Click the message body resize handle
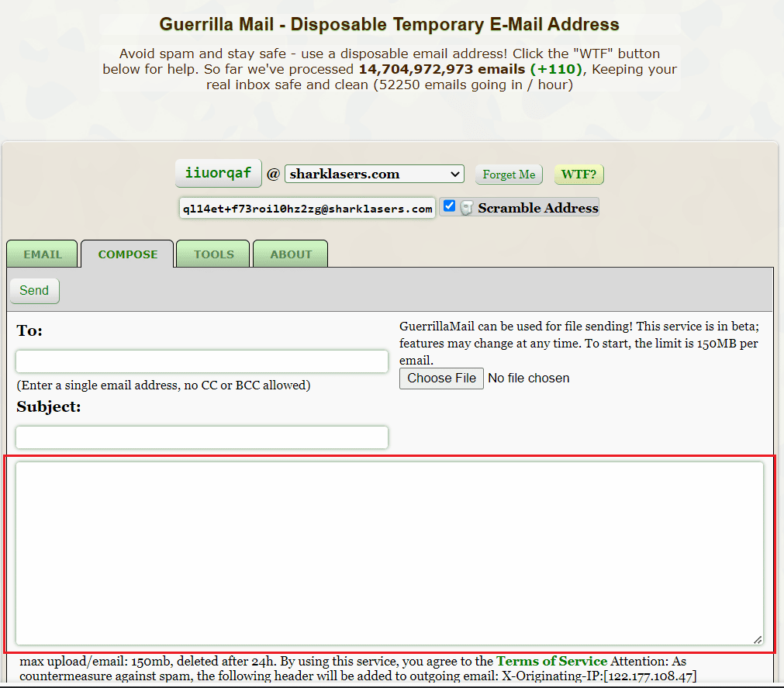 pyautogui.click(x=758, y=639)
